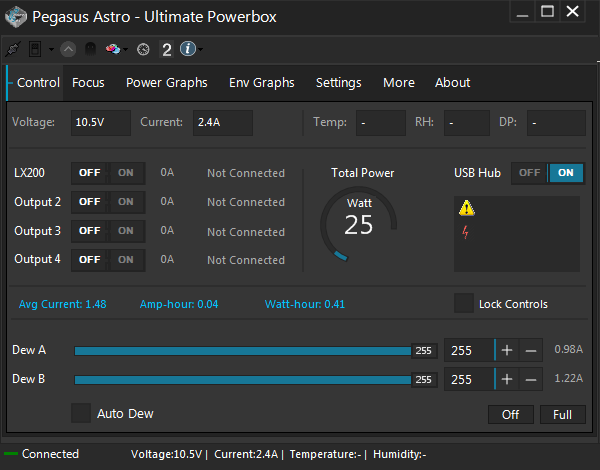The width and height of the screenshot is (600, 470).
Task: Click the Watt-hour: 0.41 text
Action: coord(305,304)
